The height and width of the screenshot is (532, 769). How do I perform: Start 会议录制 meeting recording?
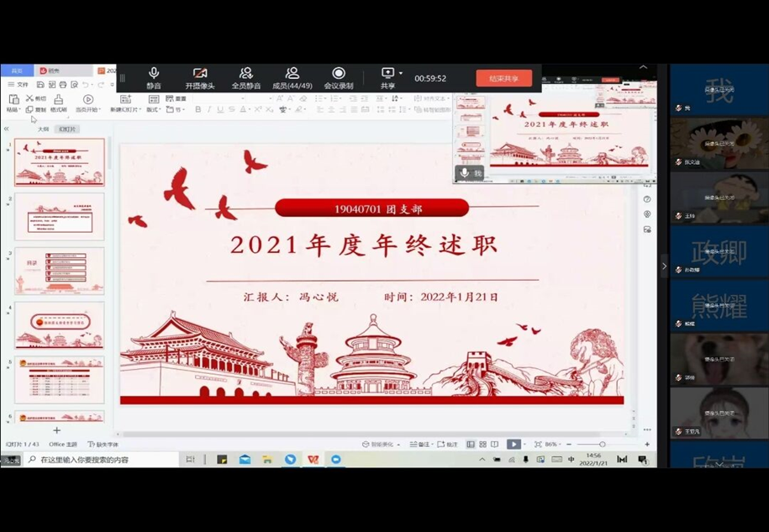tap(338, 77)
